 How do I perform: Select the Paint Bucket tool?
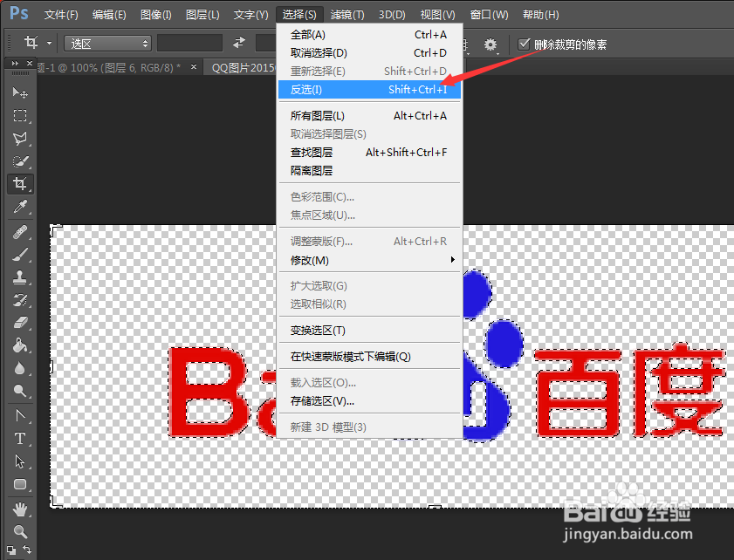[x=20, y=345]
